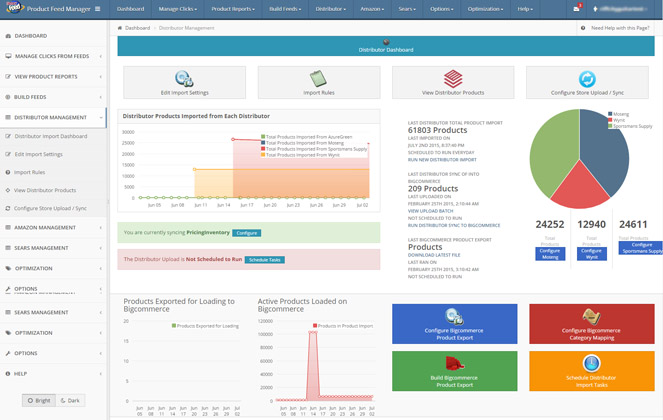Viewport: 663px width, 420px height.
Task: Toggle Moteng series in chart legend
Action: 302,143
